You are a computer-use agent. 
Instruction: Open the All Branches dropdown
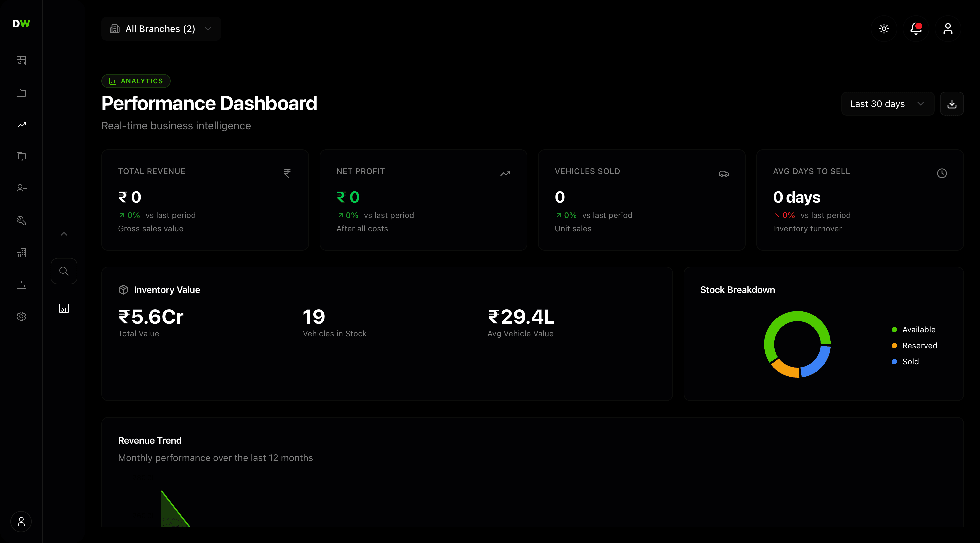tap(161, 29)
